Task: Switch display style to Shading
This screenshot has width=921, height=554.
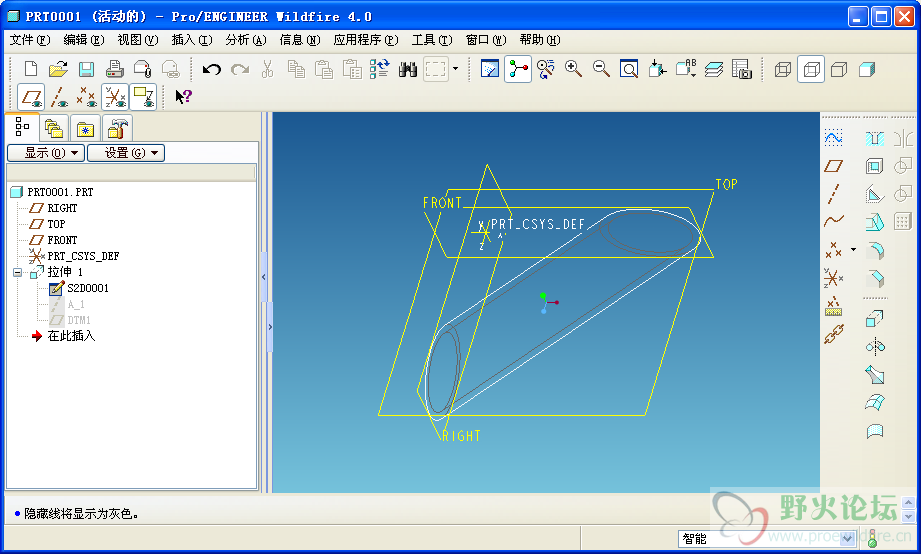Action: (867, 69)
